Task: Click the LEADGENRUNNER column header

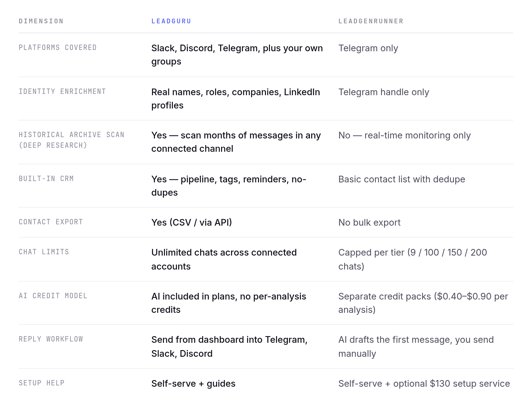Action: click(x=371, y=21)
